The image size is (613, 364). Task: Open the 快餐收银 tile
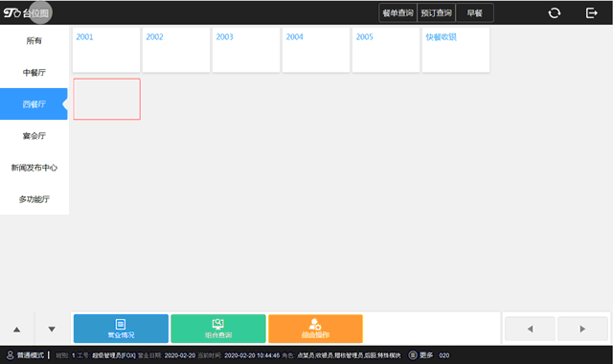coord(456,50)
